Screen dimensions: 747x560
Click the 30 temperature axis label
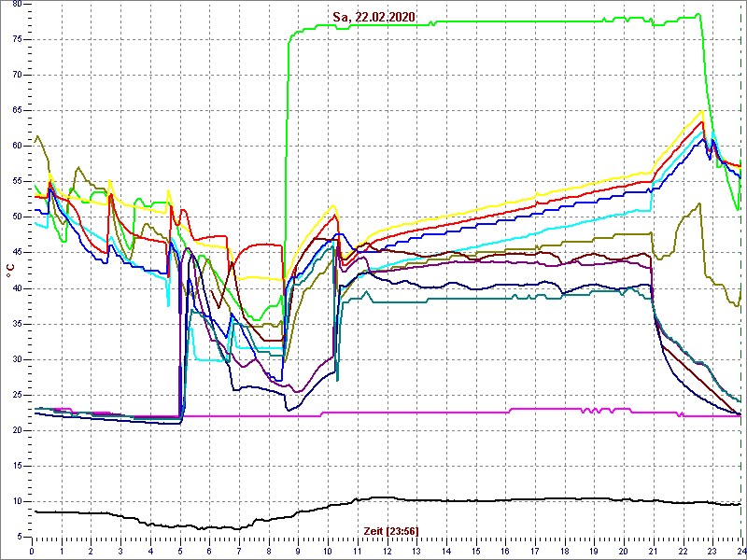point(17,359)
